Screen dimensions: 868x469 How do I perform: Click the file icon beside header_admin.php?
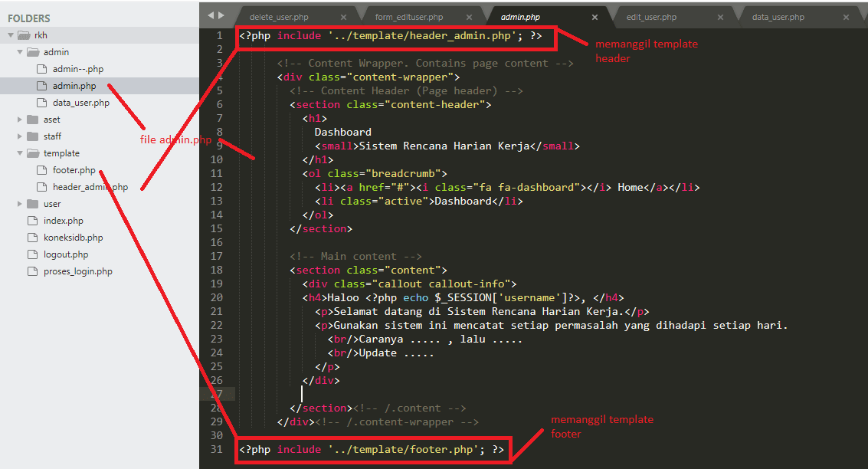click(41, 186)
